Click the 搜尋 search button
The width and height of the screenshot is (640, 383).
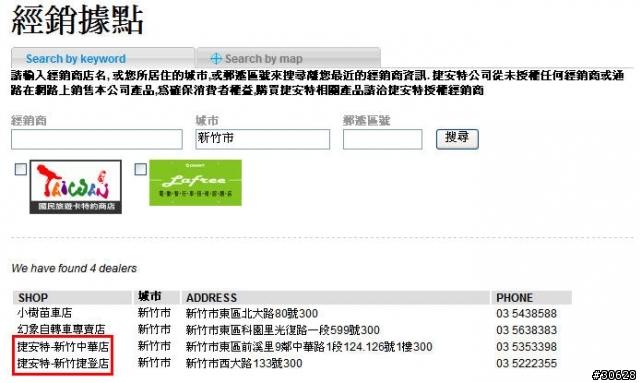tap(457, 139)
